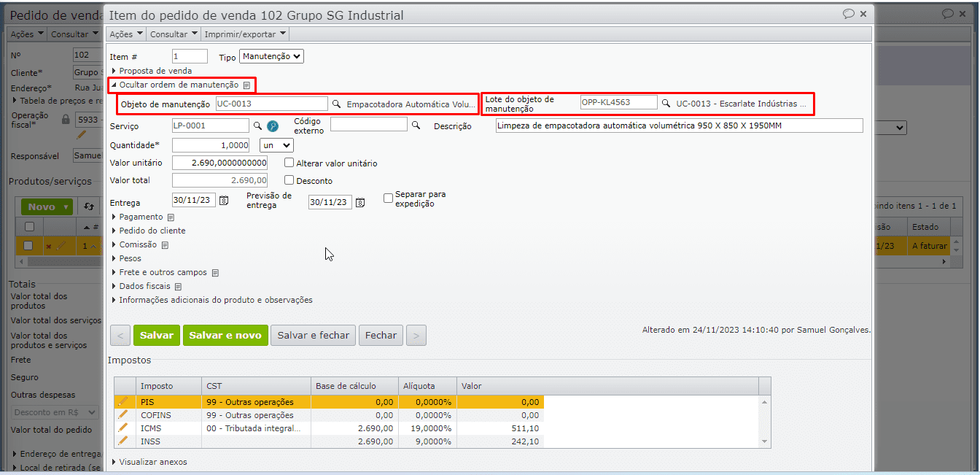Click the Item # input field
Screen dimensions: 980x475
click(x=190, y=56)
